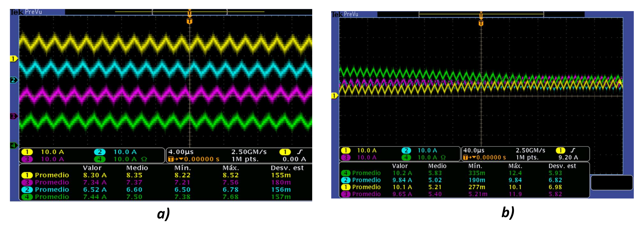Click channel 2 cyan ground marker in scope a
The width and height of the screenshot is (644, 231).
pos(13,80)
